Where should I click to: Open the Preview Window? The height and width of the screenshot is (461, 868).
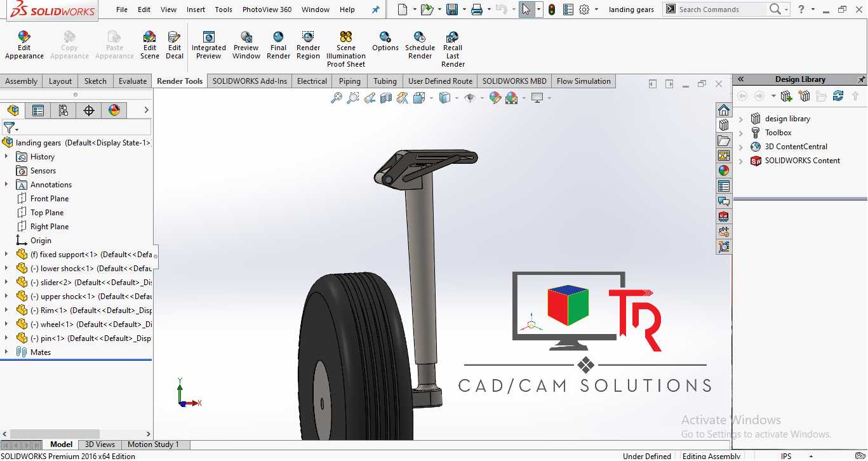pyautogui.click(x=246, y=45)
